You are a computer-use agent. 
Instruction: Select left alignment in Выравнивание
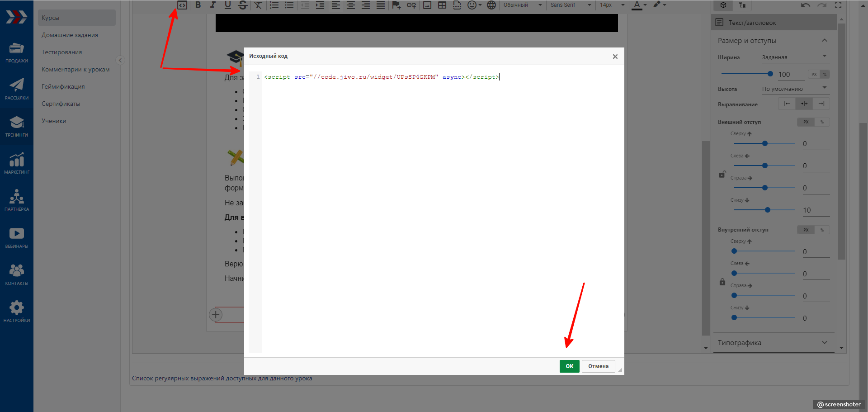(x=787, y=104)
